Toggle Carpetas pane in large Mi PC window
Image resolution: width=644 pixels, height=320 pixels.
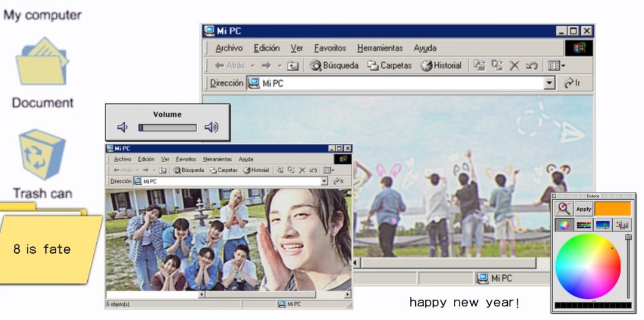[390, 65]
